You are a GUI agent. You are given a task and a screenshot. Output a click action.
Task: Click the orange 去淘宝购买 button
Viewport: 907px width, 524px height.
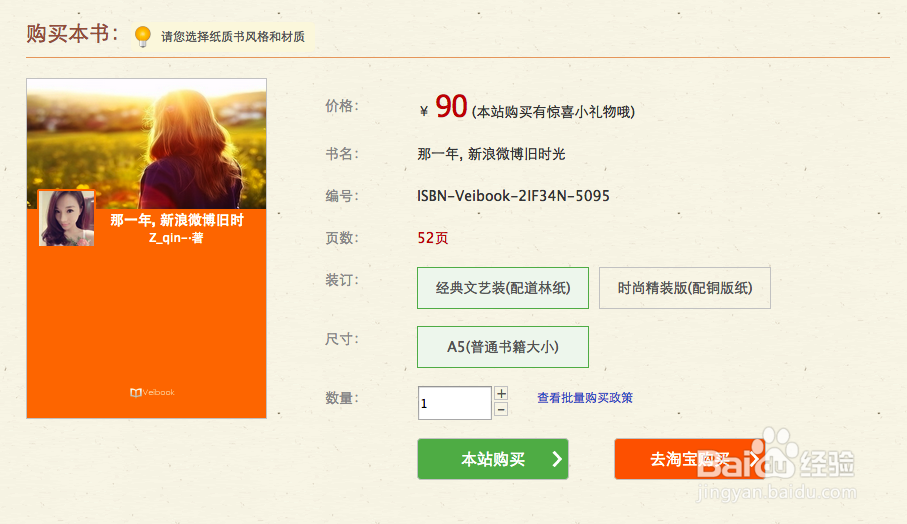click(x=690, y=459)
